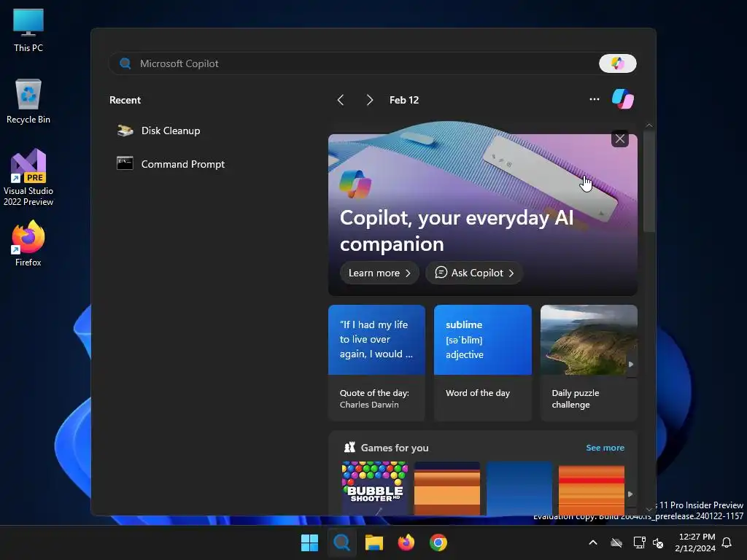Select the Firefox desktop shortcut
This screenshot has height=560, width=747.
click(28, 244)
